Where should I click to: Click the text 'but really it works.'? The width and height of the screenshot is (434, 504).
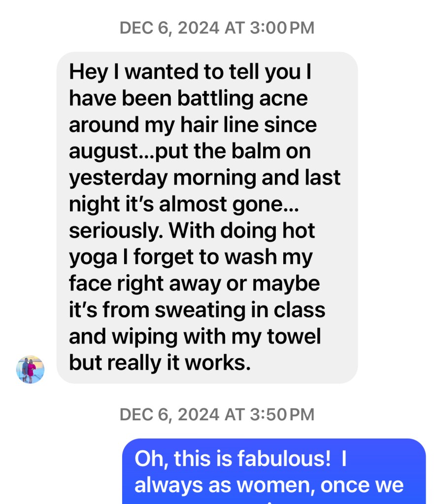click(160, 363)
